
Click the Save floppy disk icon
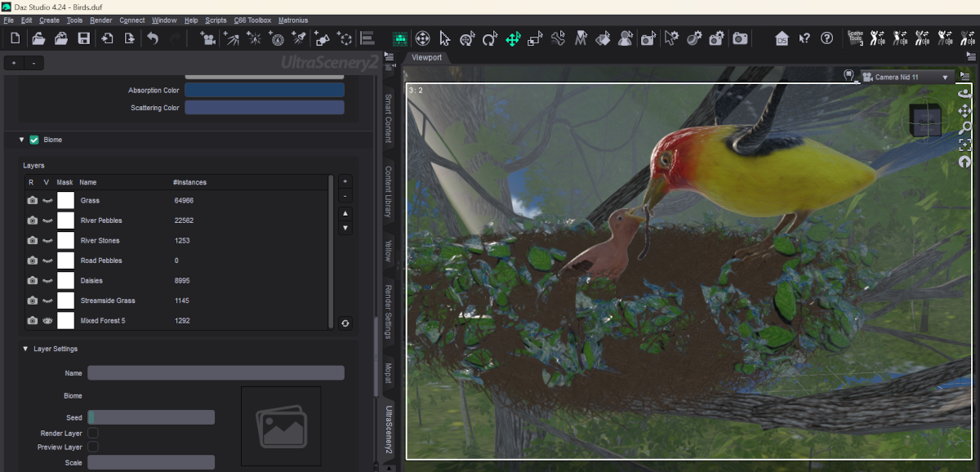tap(83, 38)
